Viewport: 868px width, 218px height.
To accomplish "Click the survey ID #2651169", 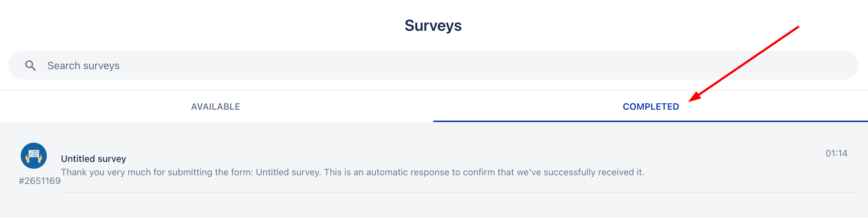I will click(x=40, y=181).
